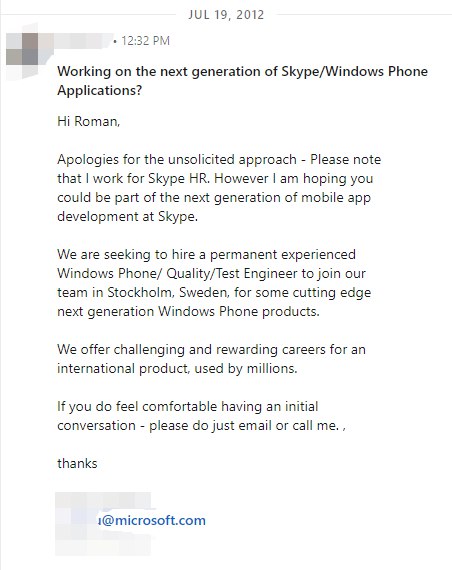Click the Apologies for the unsolicited approach line
The height and width of the screenshot is (570, 452).
click(219, 159)
